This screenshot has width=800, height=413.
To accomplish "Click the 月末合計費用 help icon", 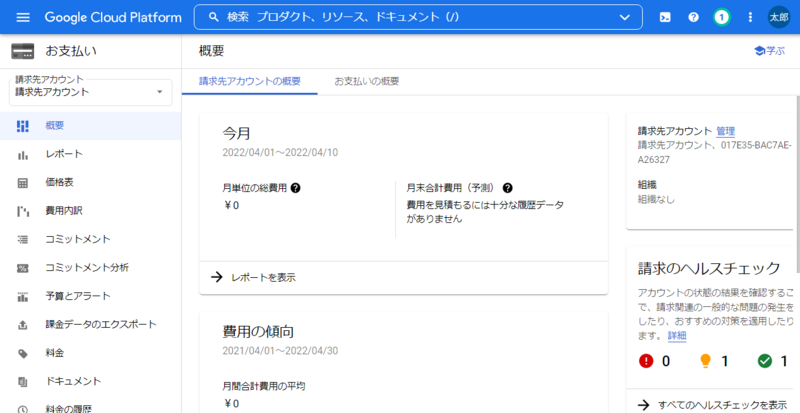I will point(508,188).
